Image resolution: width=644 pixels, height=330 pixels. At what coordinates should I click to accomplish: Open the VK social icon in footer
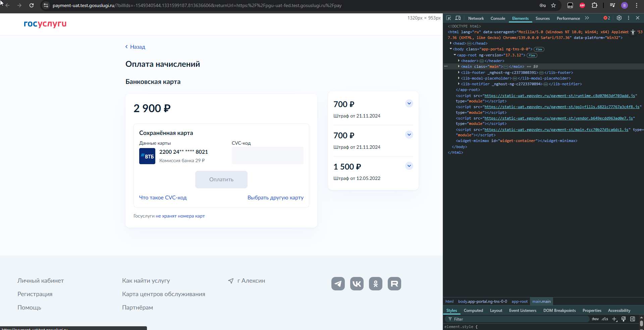point(357,284)
